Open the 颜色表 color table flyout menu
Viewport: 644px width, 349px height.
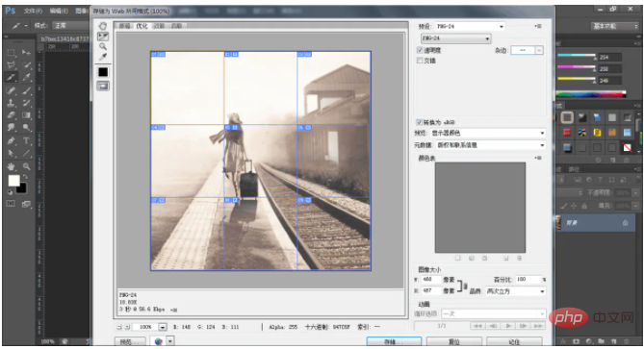pos(538,158)
